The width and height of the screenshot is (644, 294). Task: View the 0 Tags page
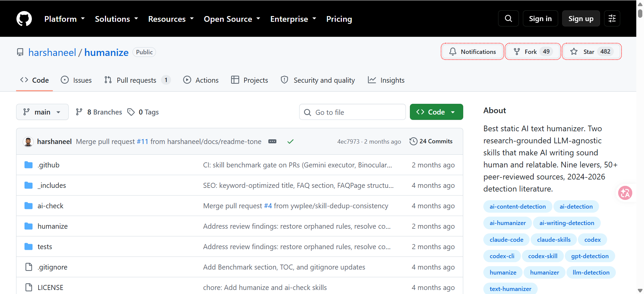[143, 112]
